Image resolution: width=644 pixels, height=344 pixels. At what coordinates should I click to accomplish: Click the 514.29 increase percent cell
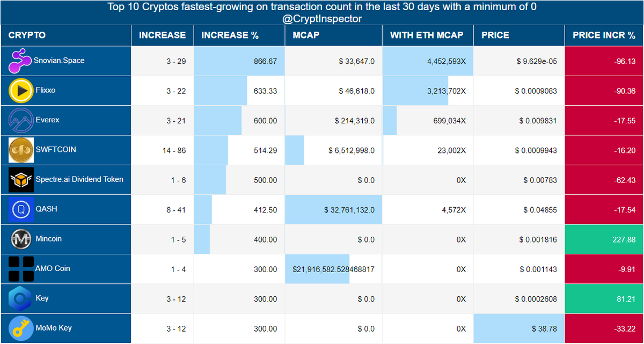(x=239, y=150)
